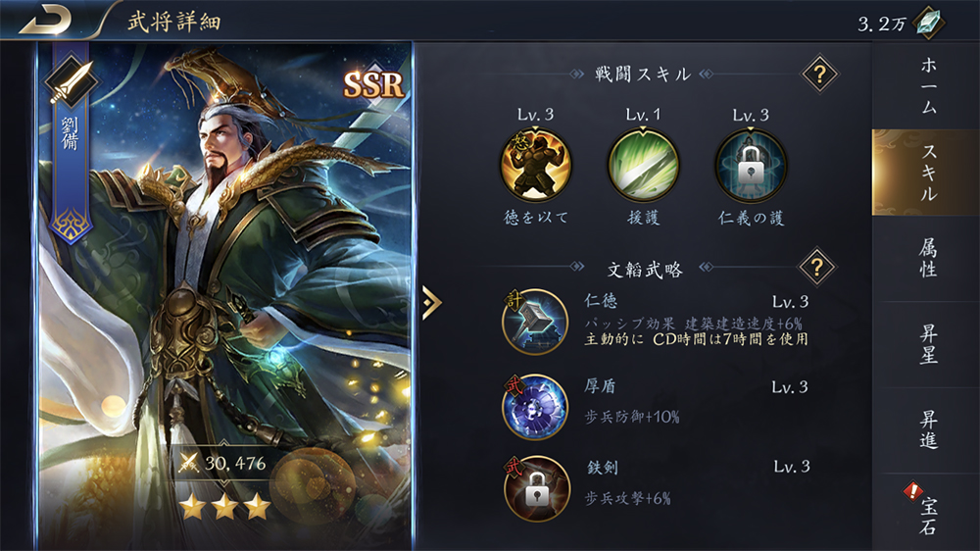Open the 徳を以て rage skill icon

tap(536, 165)
